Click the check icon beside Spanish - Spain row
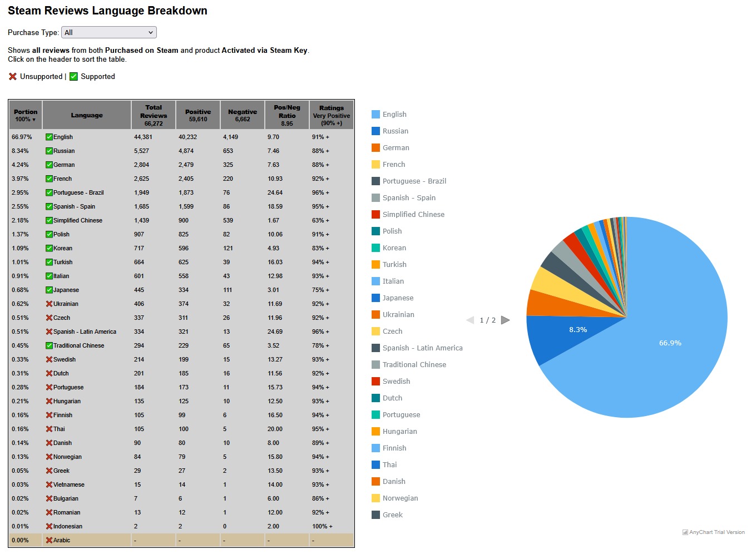The width and height of the screenshot is (756, 554). pyautogui.click(x=49, y=206)
